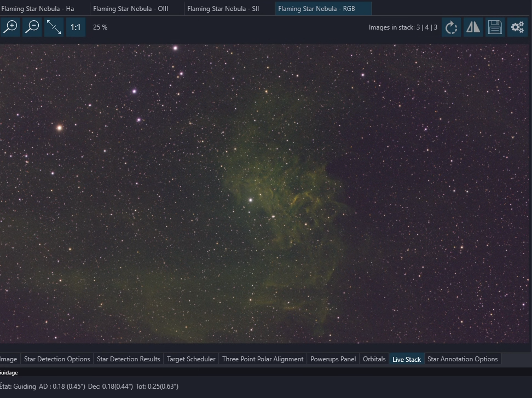The width and height of the screenshot is (532, 398).
Task: Click the bright star in nebula center
Action: tap(251, 200)
